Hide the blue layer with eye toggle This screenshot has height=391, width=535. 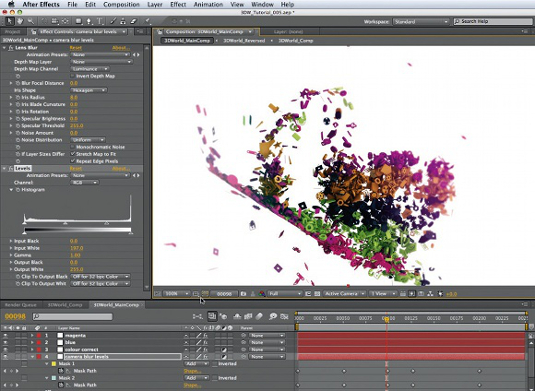click(x=5, y=342)
